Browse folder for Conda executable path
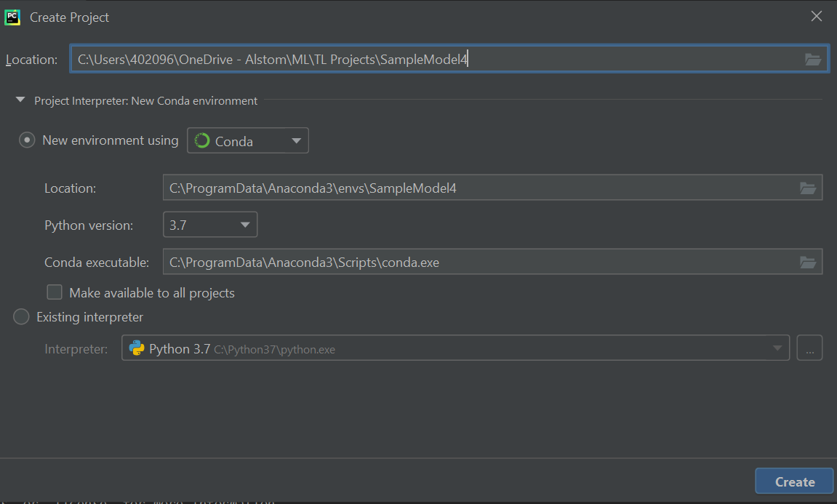The height and width of the screenshot is (504, 837). 807,262
